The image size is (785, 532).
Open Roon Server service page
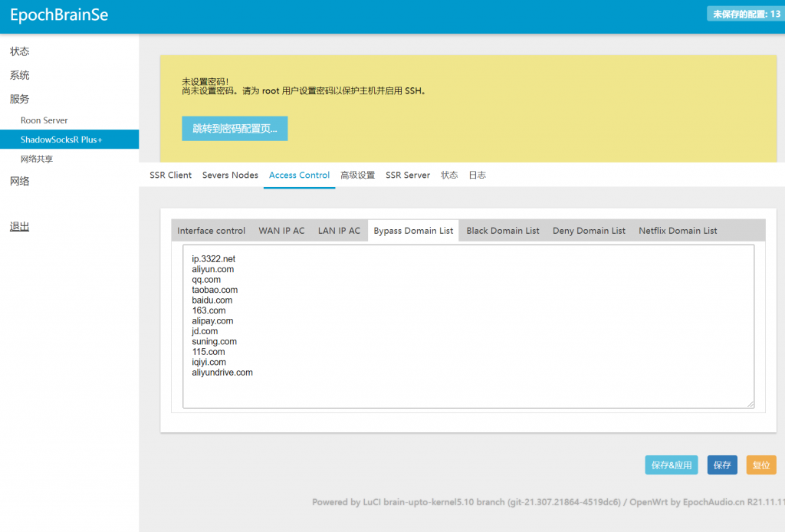44,120
